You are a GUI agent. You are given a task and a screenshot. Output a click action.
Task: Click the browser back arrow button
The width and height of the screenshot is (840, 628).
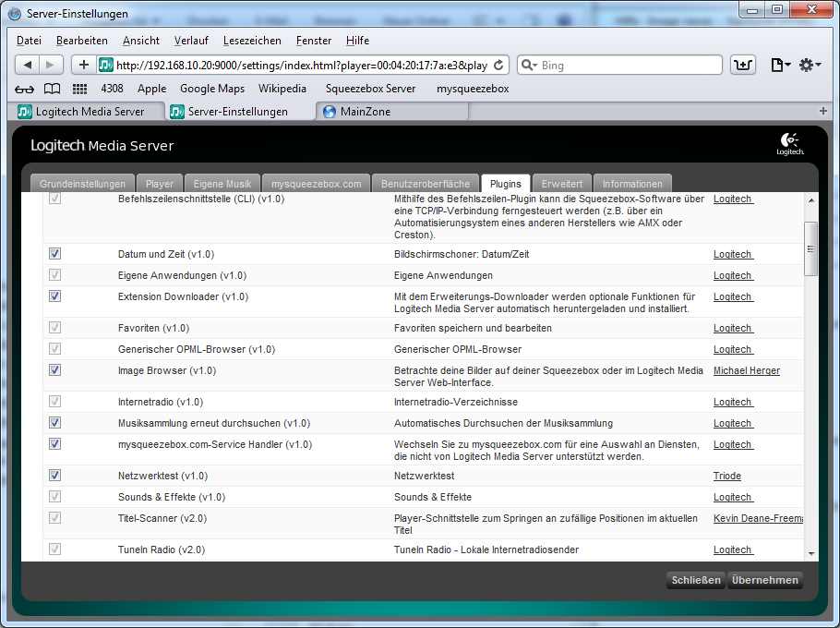coord(28,65)
